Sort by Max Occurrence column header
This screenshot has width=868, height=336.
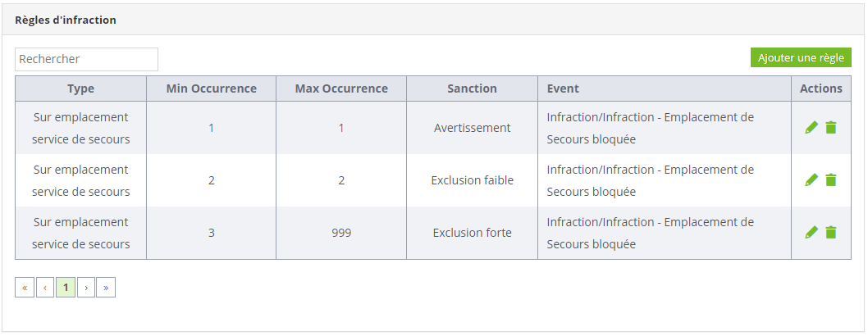coord(341,89)
